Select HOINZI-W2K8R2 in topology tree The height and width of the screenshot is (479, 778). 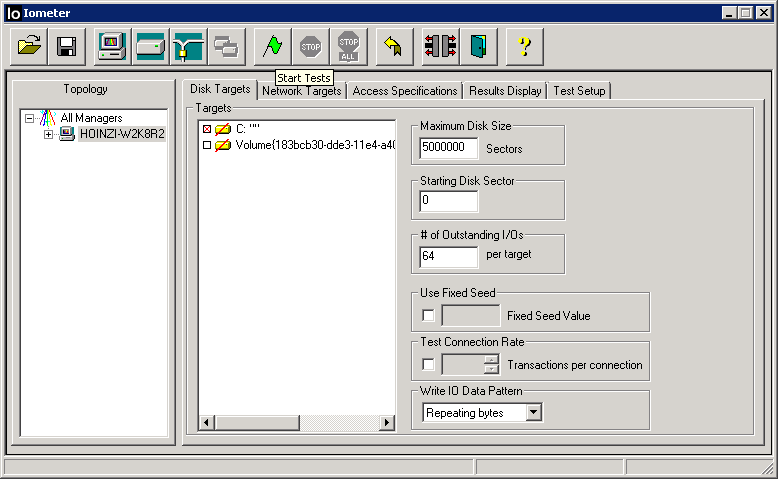pyautogui.click(x=122, y=134)
